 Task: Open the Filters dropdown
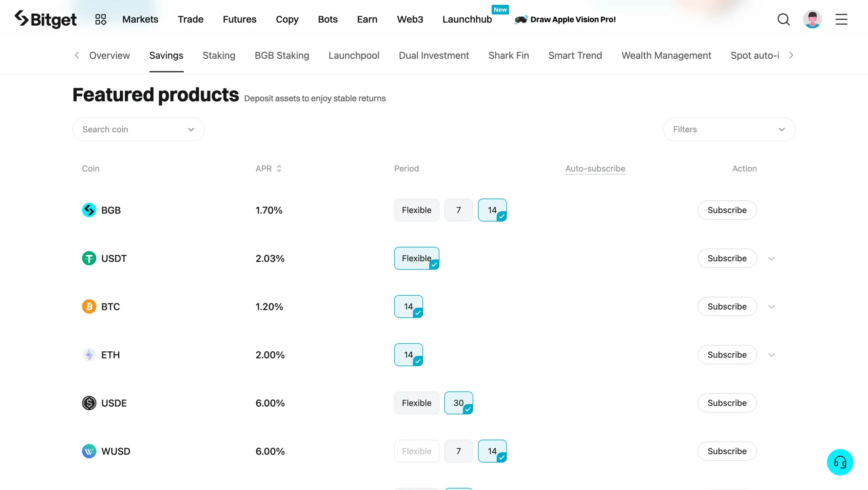click(729, 129)
